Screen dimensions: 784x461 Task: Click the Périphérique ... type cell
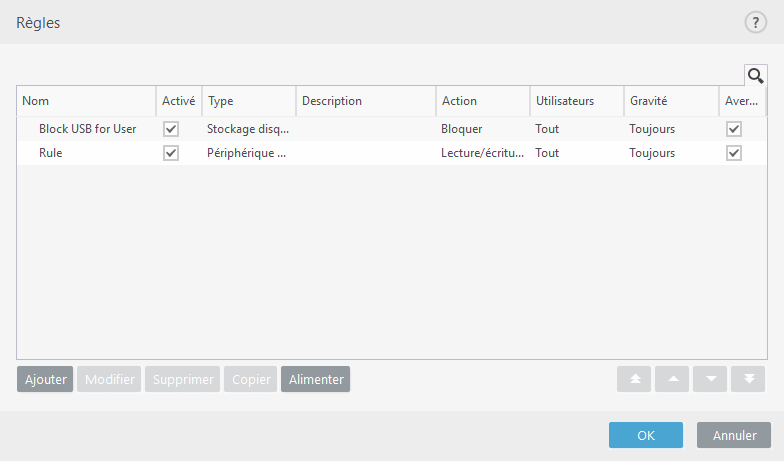click(x=246, y=153)
